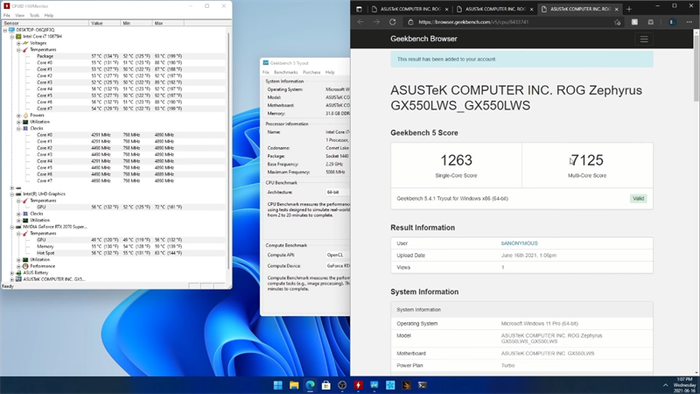Click the browser address bar URL
The image size is (700, 394).
click(474, 22)
